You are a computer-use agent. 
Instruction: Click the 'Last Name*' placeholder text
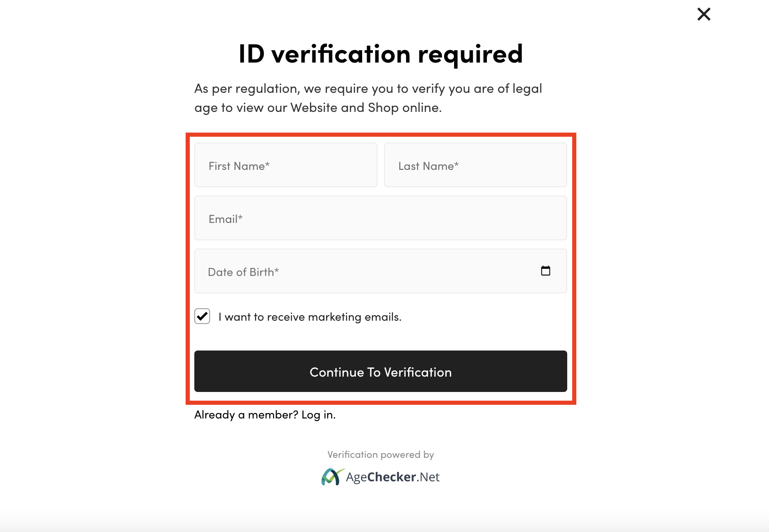coord(428,166)
